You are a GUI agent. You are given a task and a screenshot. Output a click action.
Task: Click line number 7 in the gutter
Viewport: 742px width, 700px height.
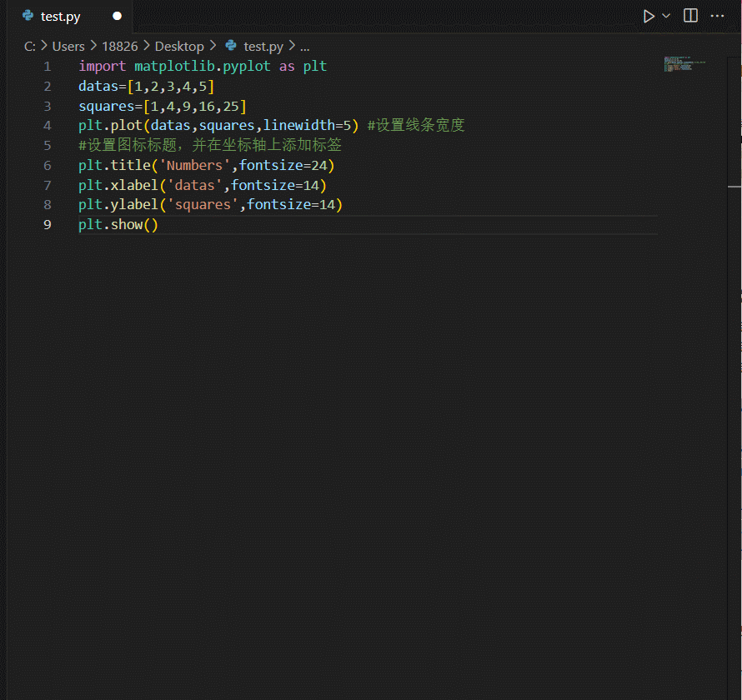(47, 185)
